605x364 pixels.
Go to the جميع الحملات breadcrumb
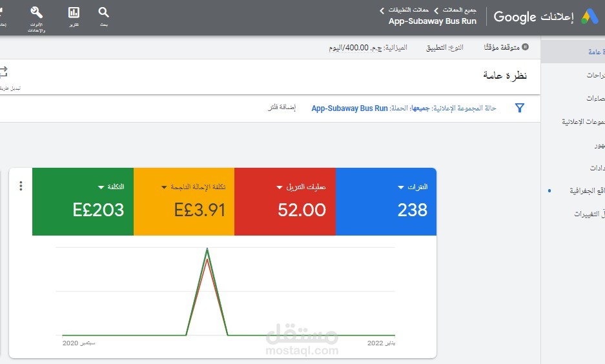[459, 10]
